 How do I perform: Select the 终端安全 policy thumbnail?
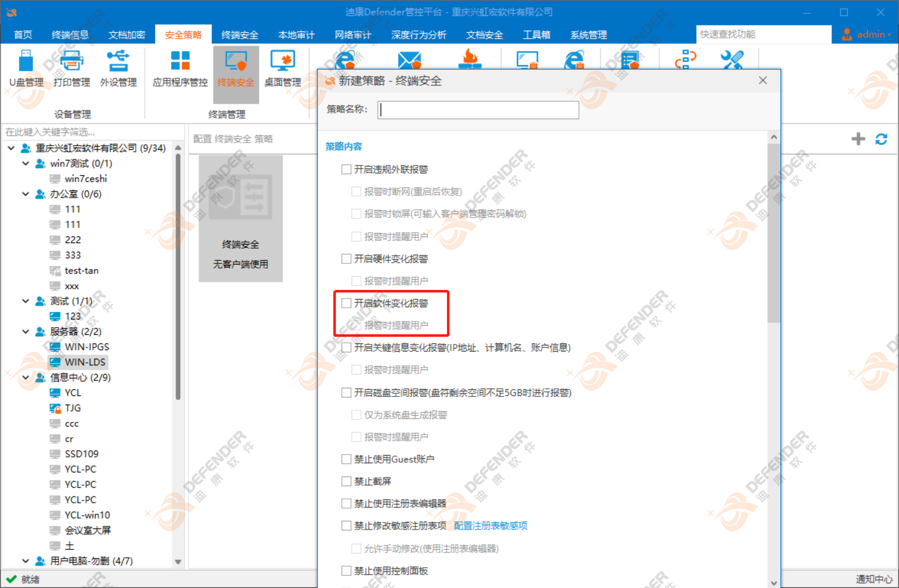pyautogui.click(x=241, y=218)
